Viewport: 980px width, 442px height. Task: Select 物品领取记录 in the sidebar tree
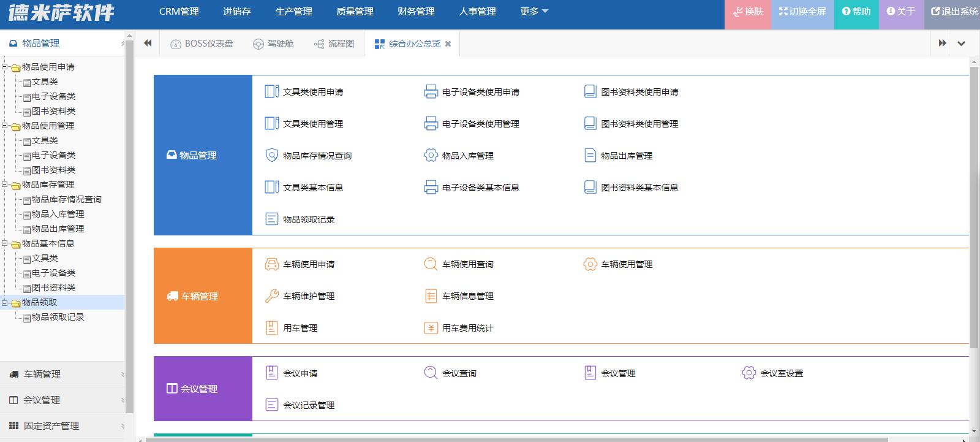point(58,317)
